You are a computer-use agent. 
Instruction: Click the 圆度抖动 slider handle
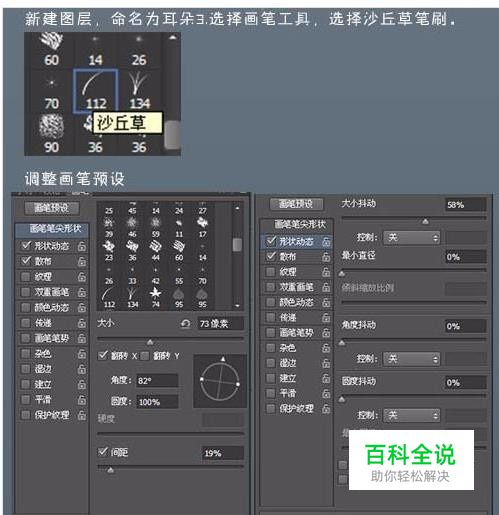click(x=342, y=399)
